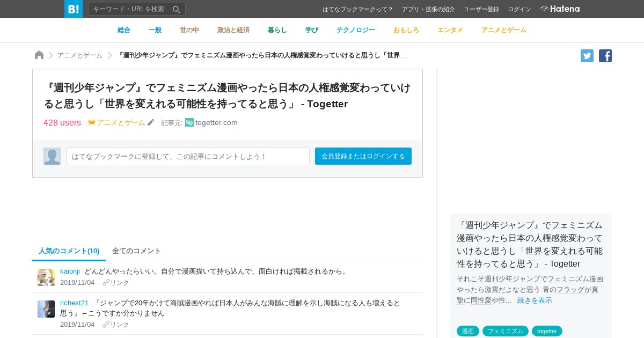
Task: Select the 政治と経済 category tab
Action: (233, 30)
